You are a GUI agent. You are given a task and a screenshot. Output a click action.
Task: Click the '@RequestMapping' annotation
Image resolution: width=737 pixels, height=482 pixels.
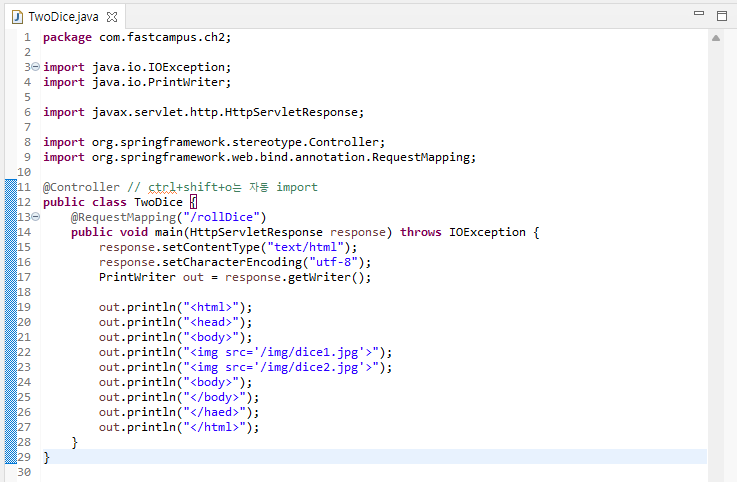[123, 217]
